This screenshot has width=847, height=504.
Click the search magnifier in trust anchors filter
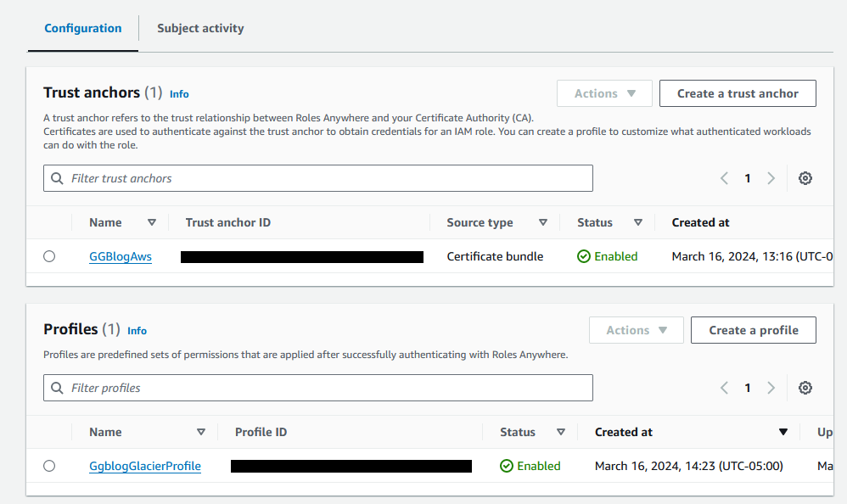point(57,178)
